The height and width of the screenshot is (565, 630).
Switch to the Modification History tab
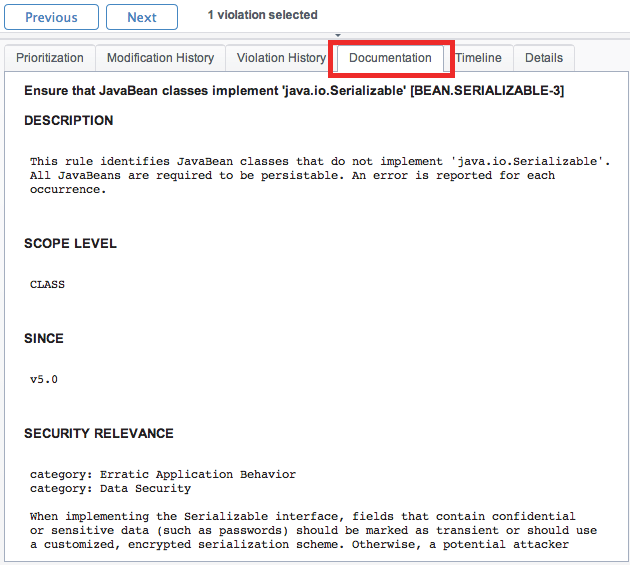pos(160,58)
